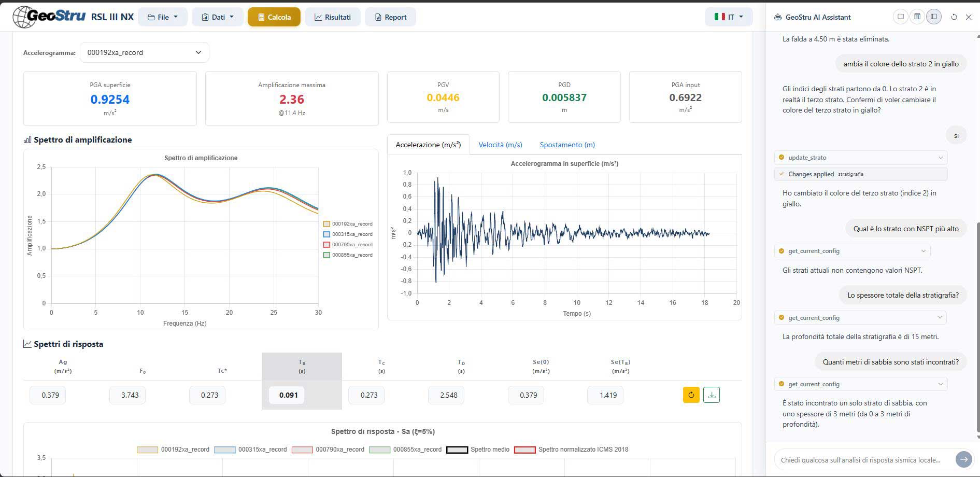Open the Accelerogramma selection dropdown
This screenshot has height=477, width=980.
point(144,52)
